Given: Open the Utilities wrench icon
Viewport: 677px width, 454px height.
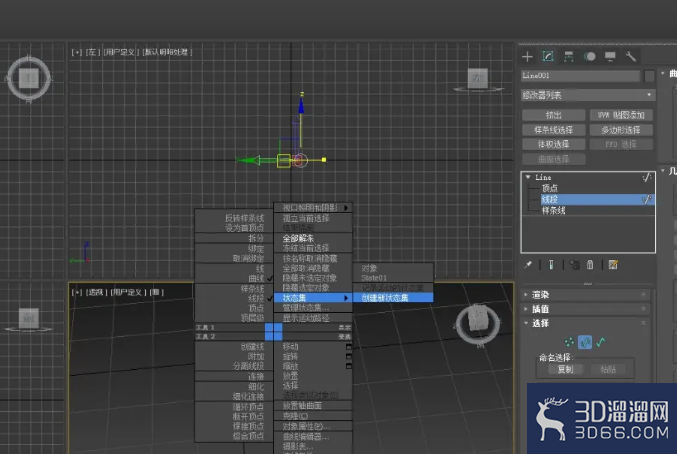Looking at the screenshot, I should click(x=631, y=57).
